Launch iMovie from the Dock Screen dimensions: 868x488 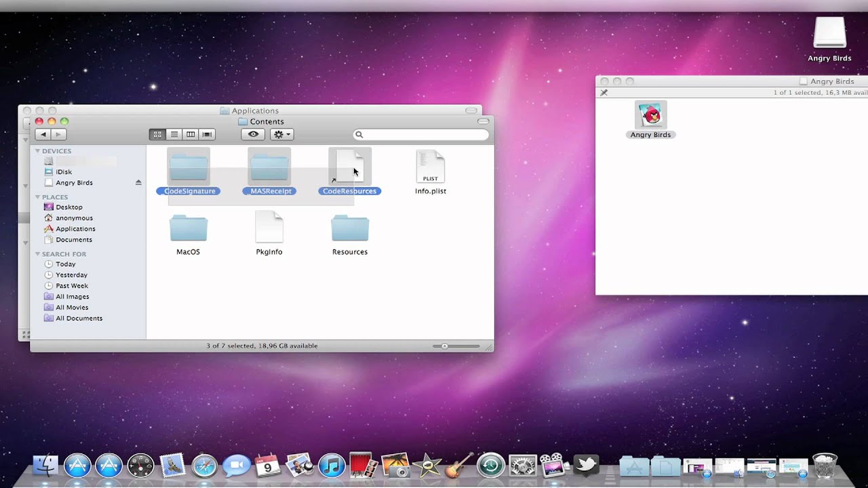(x=427, y=466)
